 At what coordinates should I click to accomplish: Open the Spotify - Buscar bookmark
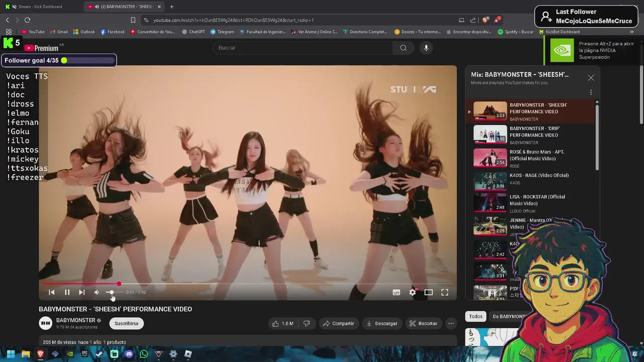point(516,32)
